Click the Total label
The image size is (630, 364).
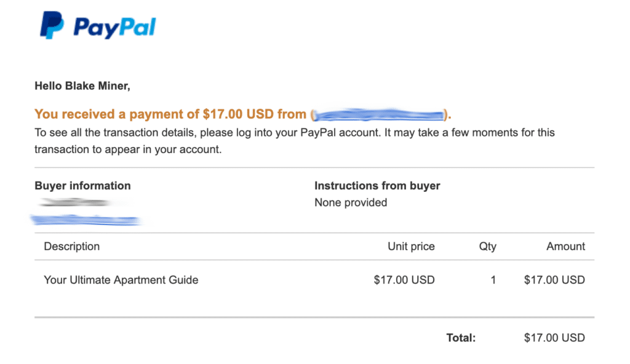click(x=461, y=338)
